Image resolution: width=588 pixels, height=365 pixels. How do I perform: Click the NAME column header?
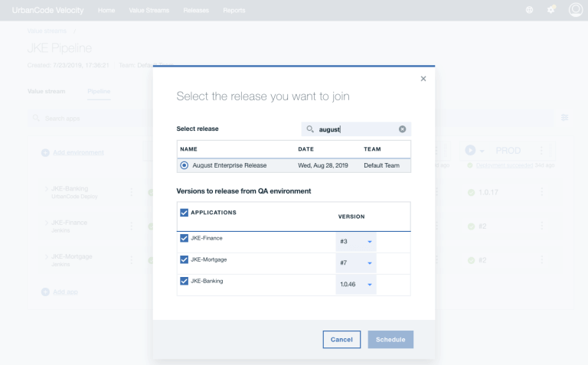tap(188, 148)
